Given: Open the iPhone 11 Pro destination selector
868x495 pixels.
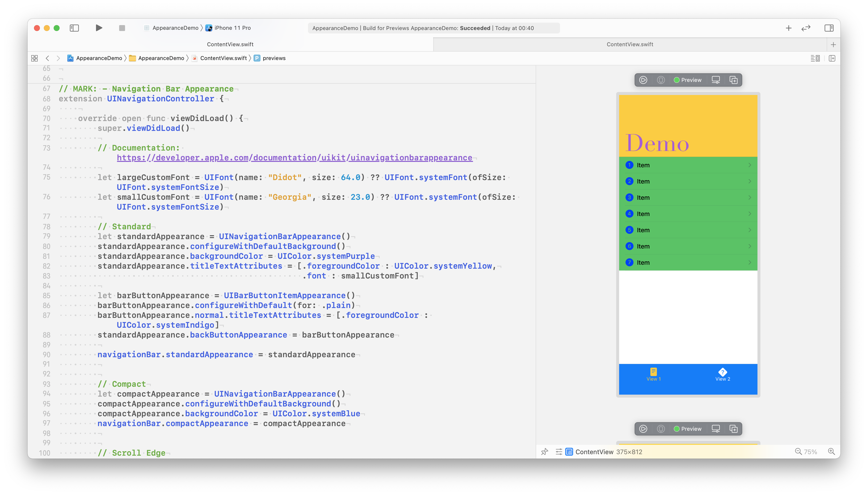Looking at the screenshot, I should point(232,28).
